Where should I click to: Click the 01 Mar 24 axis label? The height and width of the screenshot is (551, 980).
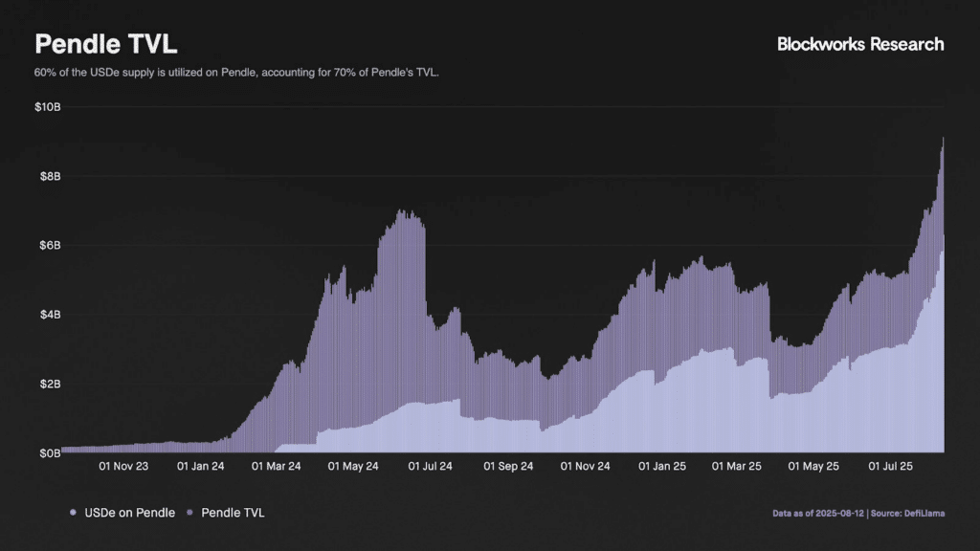point(277,466)
